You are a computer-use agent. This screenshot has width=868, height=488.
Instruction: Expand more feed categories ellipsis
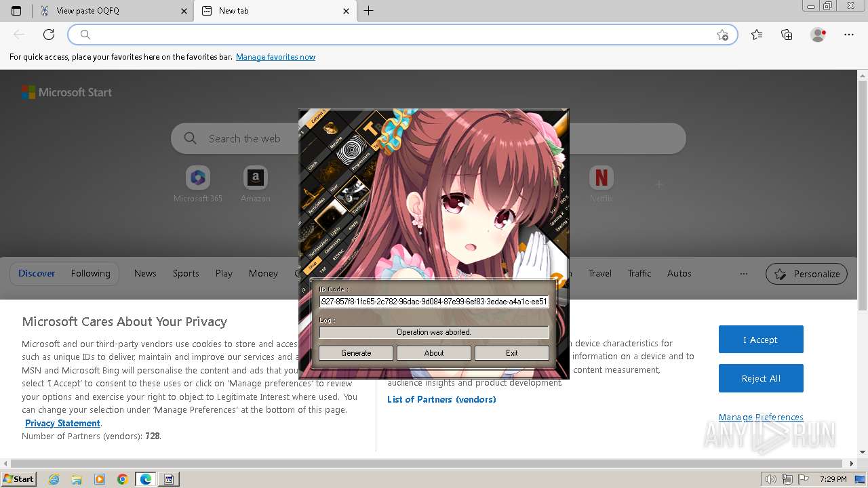click(744, 274)
